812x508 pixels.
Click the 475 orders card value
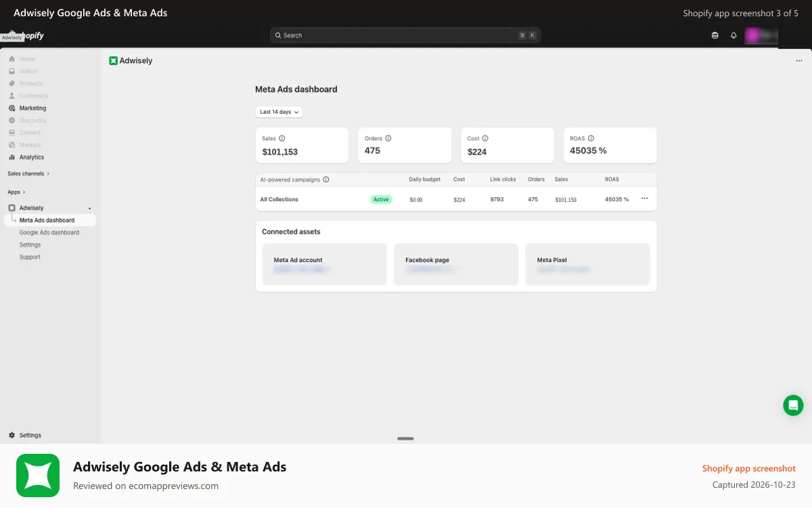point(372,150)
